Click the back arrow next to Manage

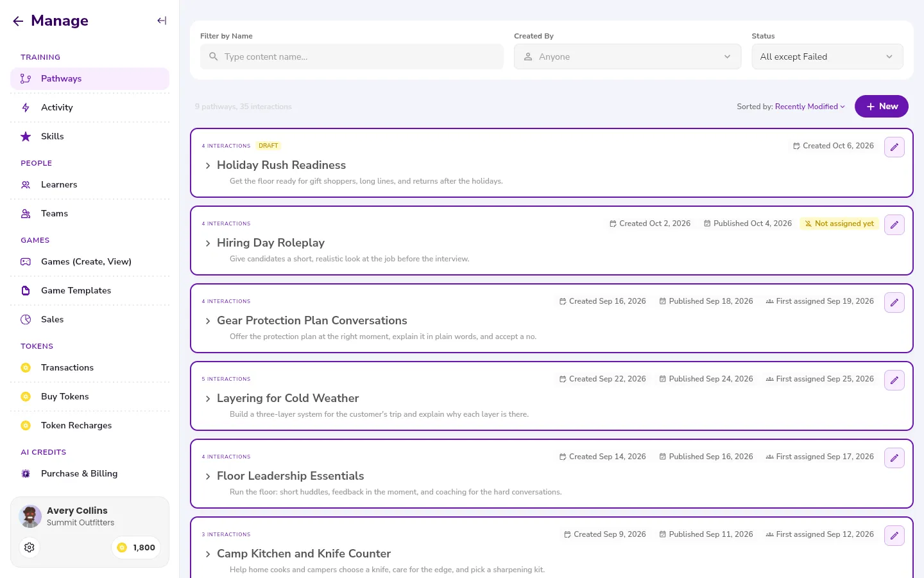tap(18, 21)
